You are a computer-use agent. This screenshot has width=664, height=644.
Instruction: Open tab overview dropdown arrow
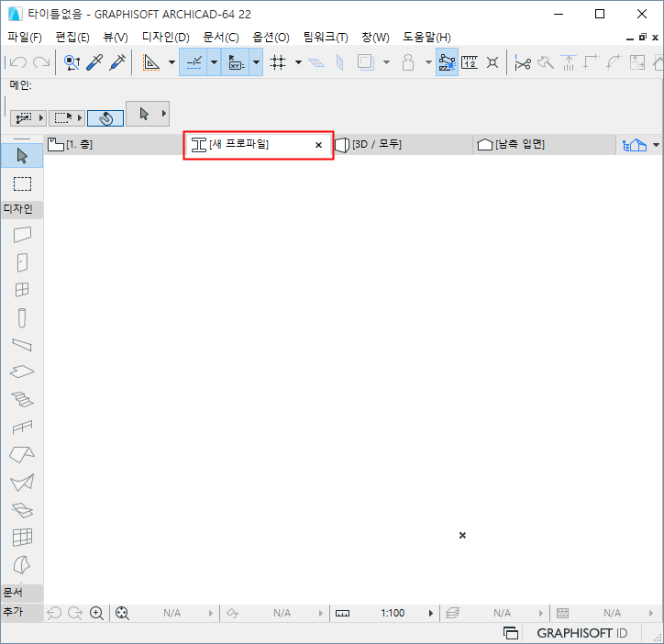(x=656, y=145)
